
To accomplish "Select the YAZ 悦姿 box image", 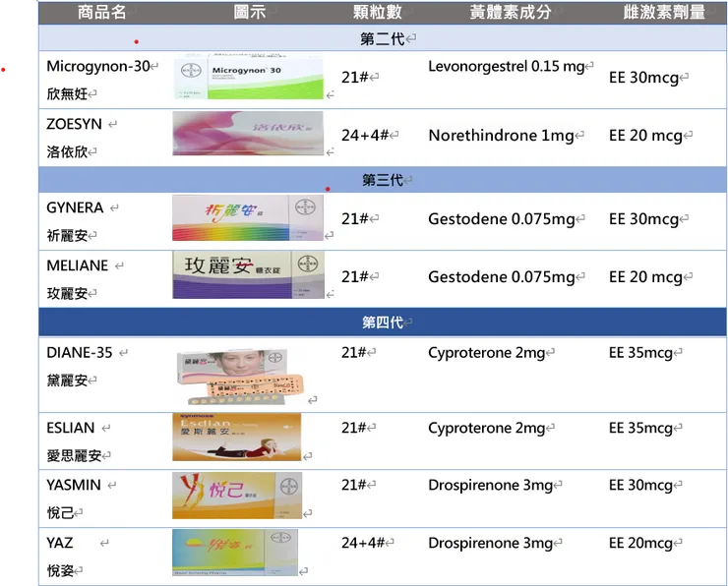I will point(235,553).
